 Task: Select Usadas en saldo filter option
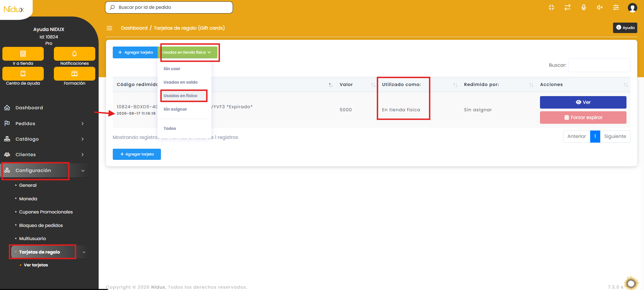[x=180, y=82]
